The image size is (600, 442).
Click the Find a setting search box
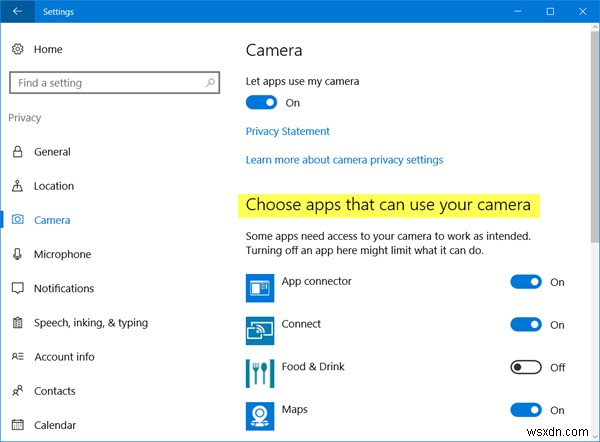pos(114,82)
